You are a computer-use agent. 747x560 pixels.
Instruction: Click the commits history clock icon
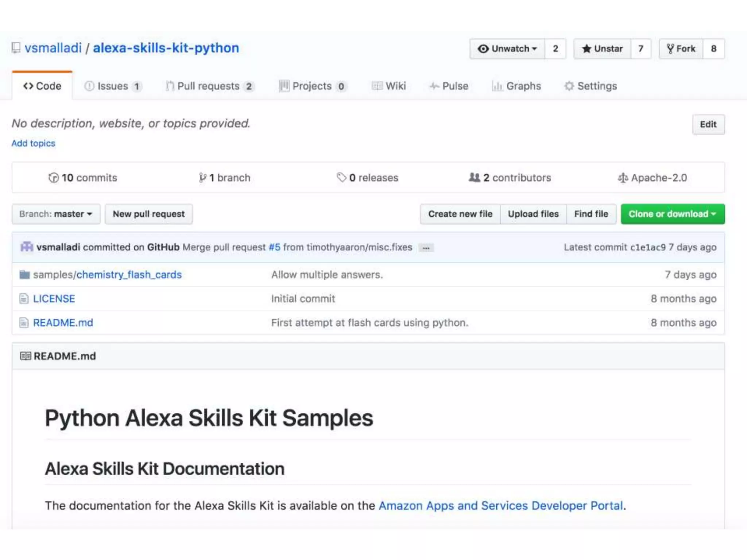pos(53,178)
